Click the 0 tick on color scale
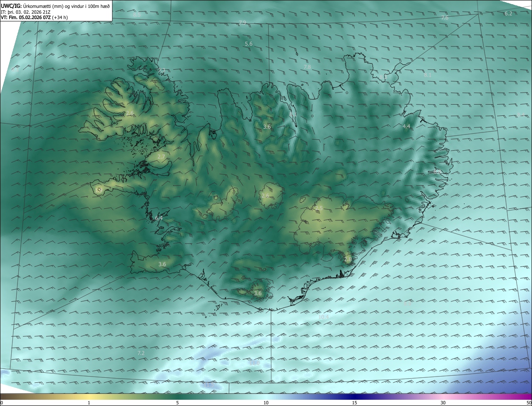 click(2, 403)
